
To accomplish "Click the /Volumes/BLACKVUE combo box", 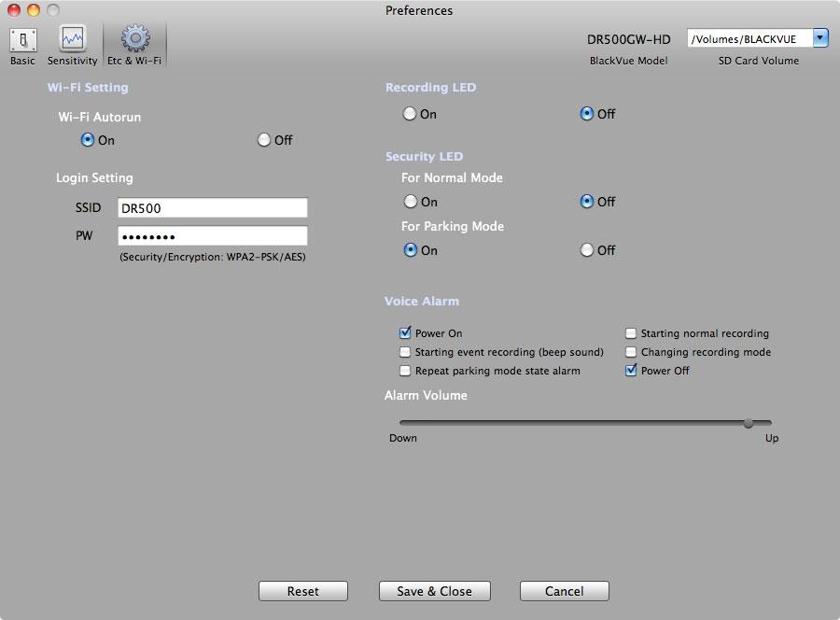I will tap(758, 38).
